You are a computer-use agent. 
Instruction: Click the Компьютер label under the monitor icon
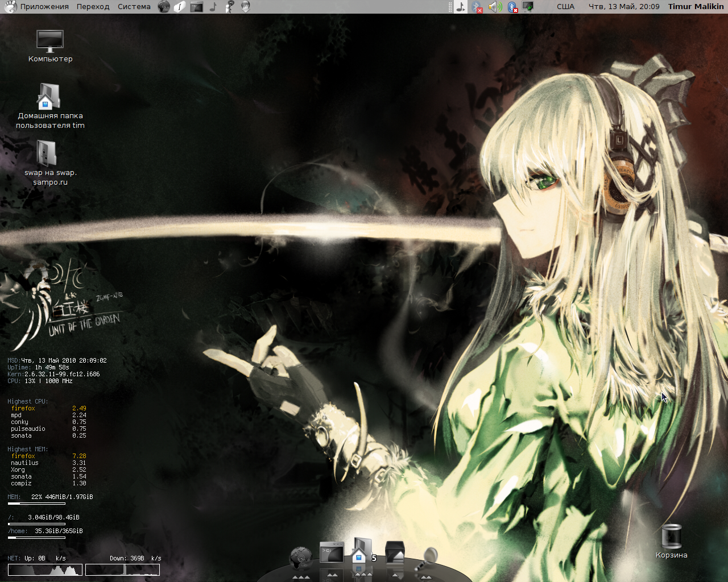tap(51, 59)
